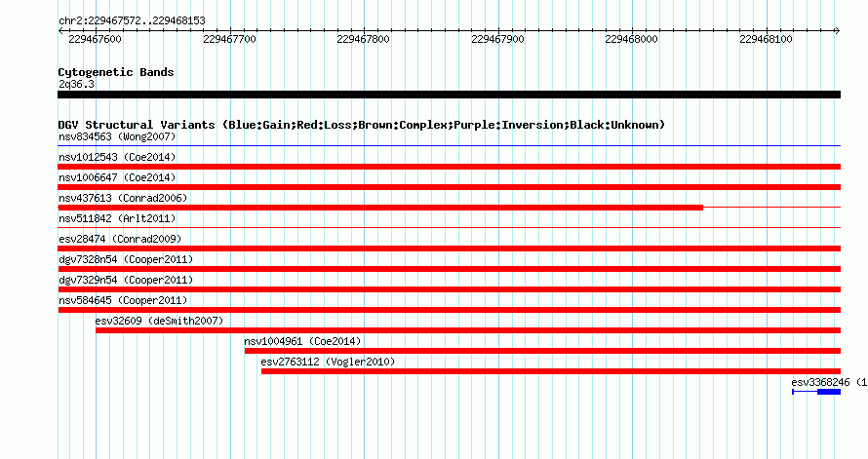
Task: Select the red bar under esv2763112
Action: (x=551, y=371)
